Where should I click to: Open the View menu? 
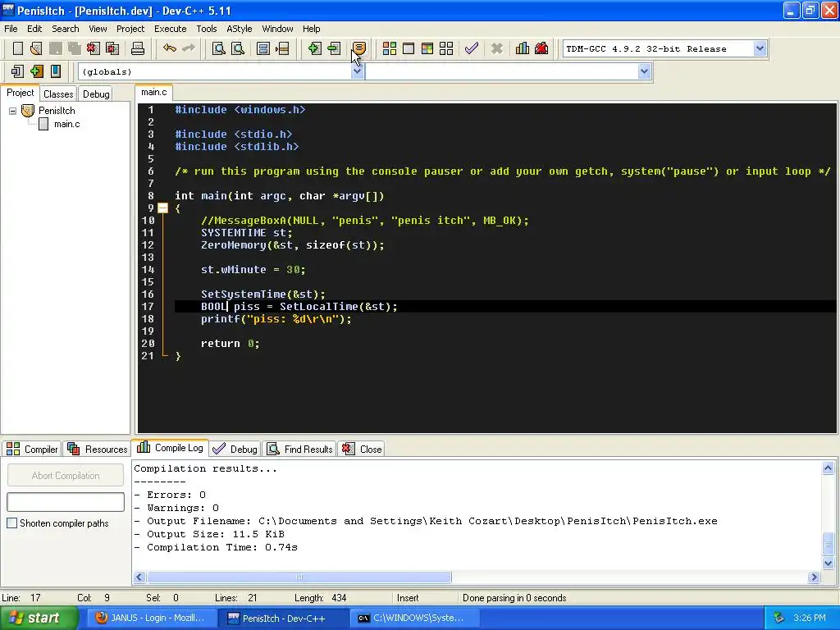pos(98,29)
